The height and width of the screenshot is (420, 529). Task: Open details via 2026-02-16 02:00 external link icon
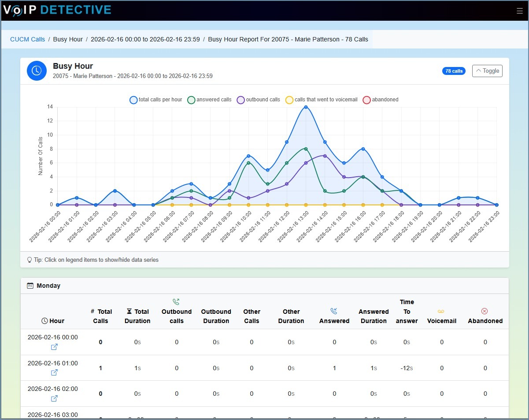click(54, 398)
